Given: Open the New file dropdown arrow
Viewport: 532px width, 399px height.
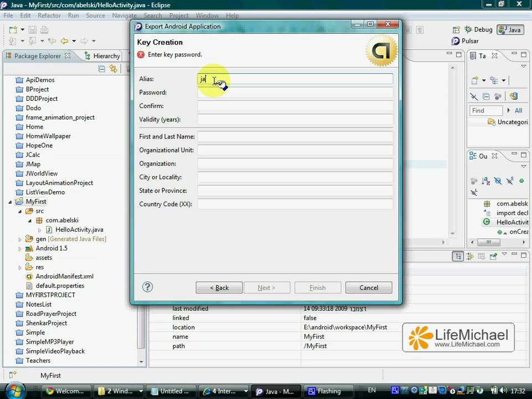Looking at the screenshot, I should click(22, 30).
